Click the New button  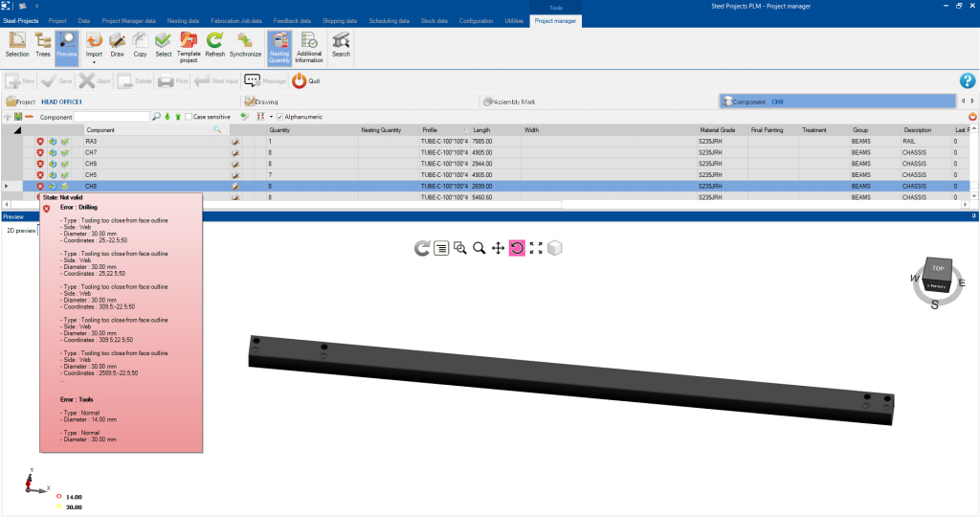20,80
